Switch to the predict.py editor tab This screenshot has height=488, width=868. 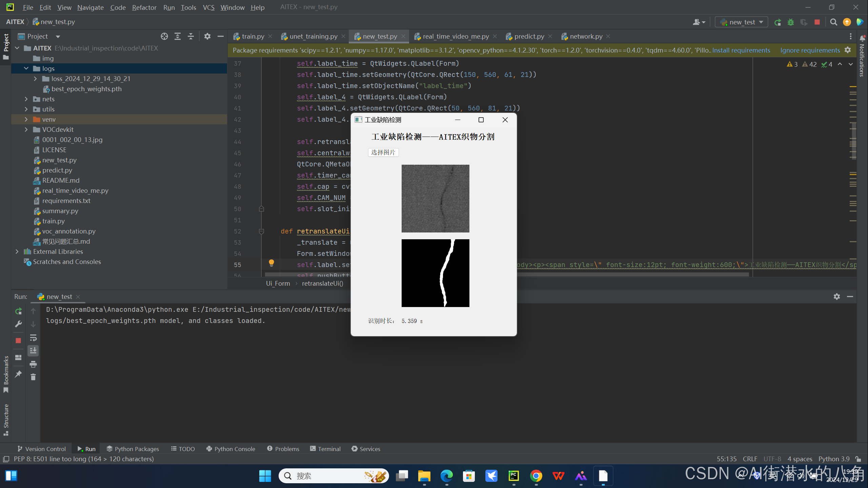click(x=529, y=36)
